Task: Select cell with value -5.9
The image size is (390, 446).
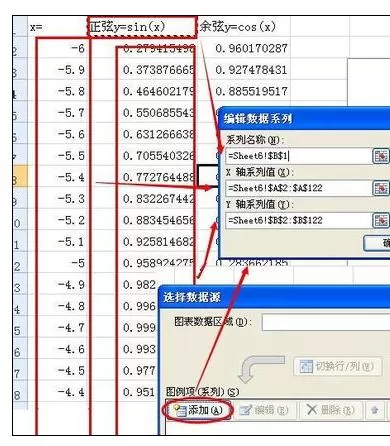Action: pyautogui.click(x=57, y=70)
